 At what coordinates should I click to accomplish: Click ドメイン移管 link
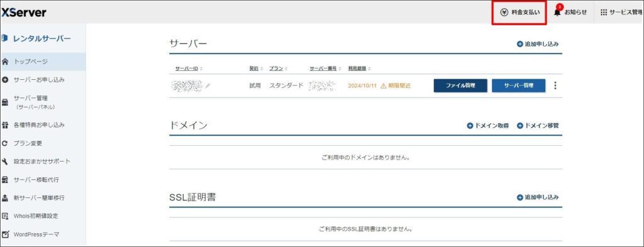tap(538, 126)
